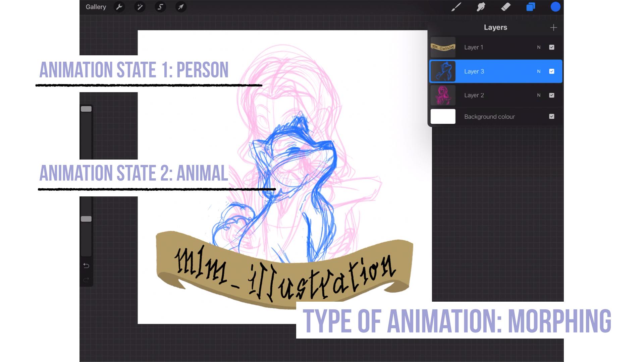The width and height of the screenshot is (644, 362).
Task: Open blend mode options for Layer 2
Action: coord(539,95)
